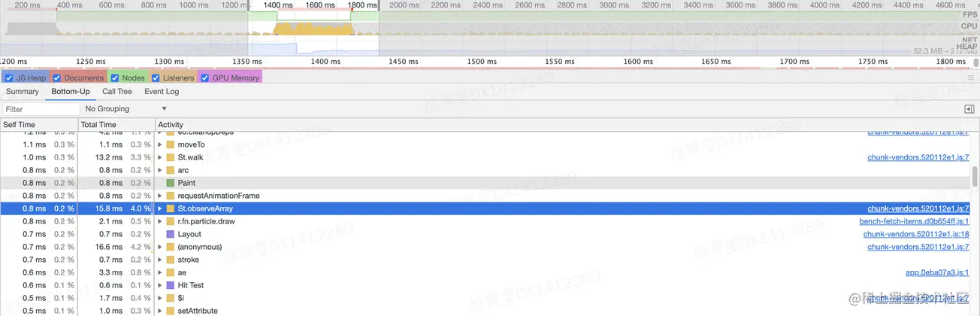Screen dimensions: 980x316
Task: Expand the setAttribute row
Action: point(159,311)
